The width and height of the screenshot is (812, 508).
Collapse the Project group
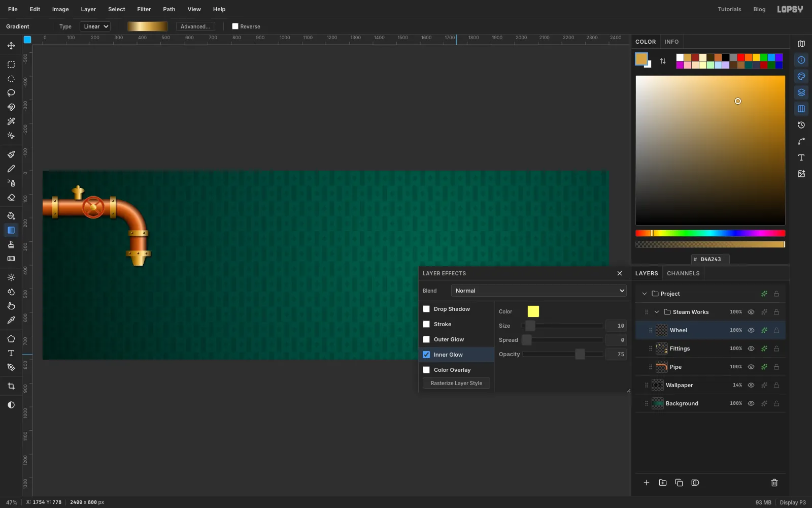click(645, 294)
